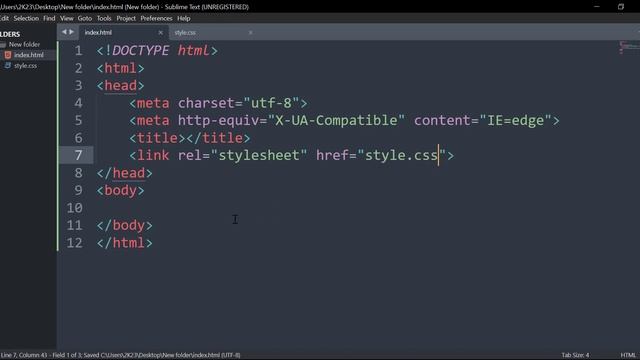Screen dimensions: 640x360
Task: Open the View menu
Action: (67, 18)
